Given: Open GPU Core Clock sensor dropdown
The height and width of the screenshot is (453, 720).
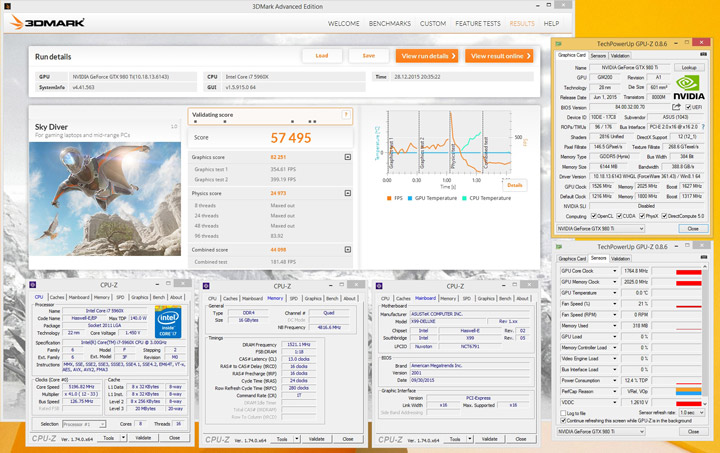Looking at the screenshot, I should click(614, 271).
